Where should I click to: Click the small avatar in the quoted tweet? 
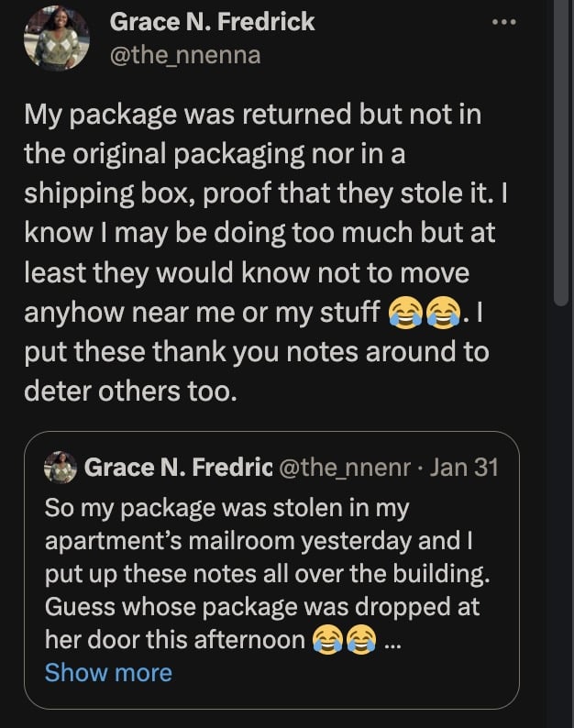click(x=61, y=468)
